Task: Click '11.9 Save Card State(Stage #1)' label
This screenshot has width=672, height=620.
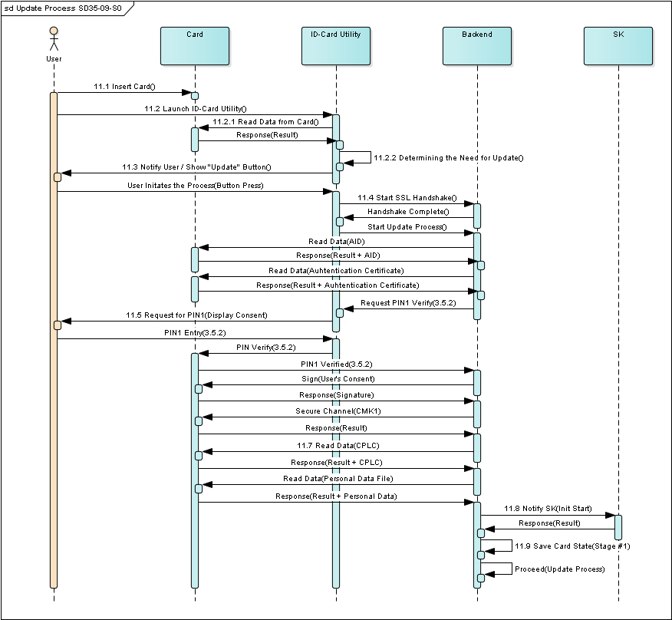Action: click(572, 546)
